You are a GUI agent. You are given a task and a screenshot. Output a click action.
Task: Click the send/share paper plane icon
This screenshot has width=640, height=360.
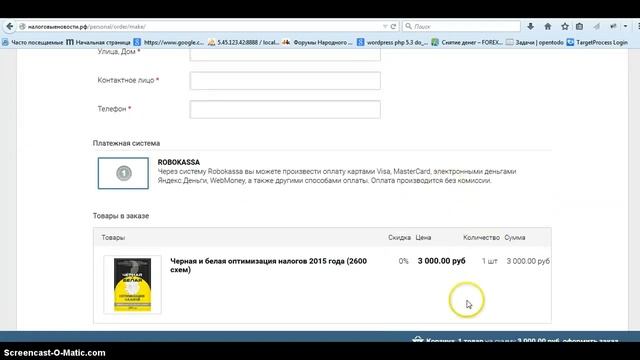pyautogui.click(x=596, y=27)
